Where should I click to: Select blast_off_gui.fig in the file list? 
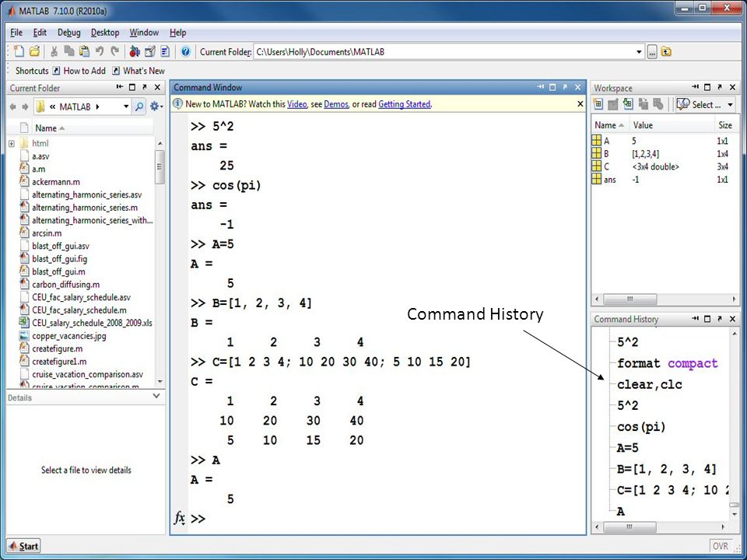60,258
